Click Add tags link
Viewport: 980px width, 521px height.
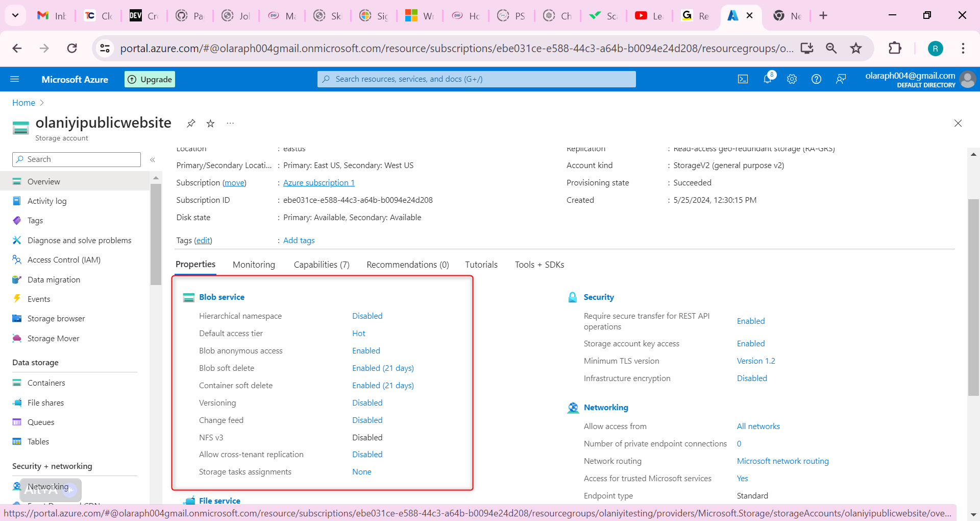pyautogui.click(x=299, y=241)
